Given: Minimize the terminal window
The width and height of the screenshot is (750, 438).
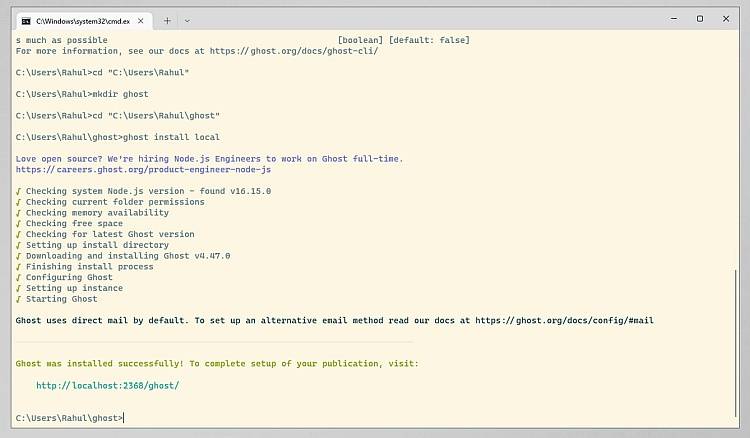Looking at the screenshot, I should tap(674, 19).
